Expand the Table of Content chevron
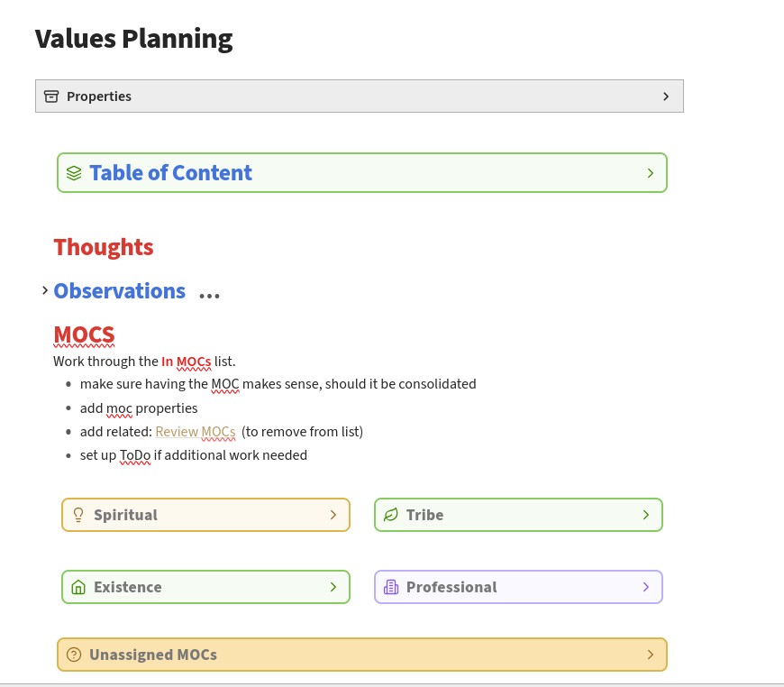This screenshot has width=784, height=687. point(651,173)
